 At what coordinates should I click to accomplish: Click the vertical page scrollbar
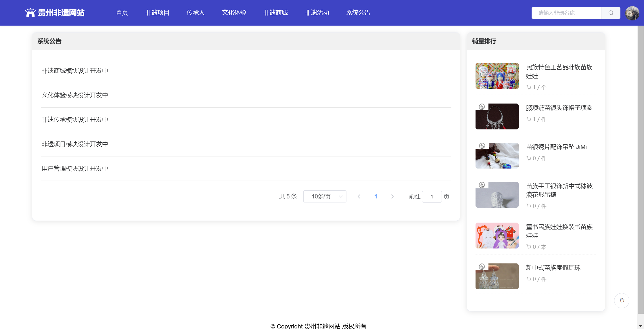tap(640, 170)
